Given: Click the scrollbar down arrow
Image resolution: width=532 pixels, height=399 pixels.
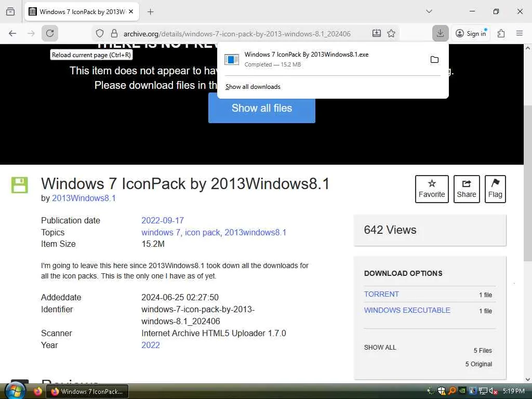Looking at the screenshot, I should pyautogui.click(x=528, y=379).
